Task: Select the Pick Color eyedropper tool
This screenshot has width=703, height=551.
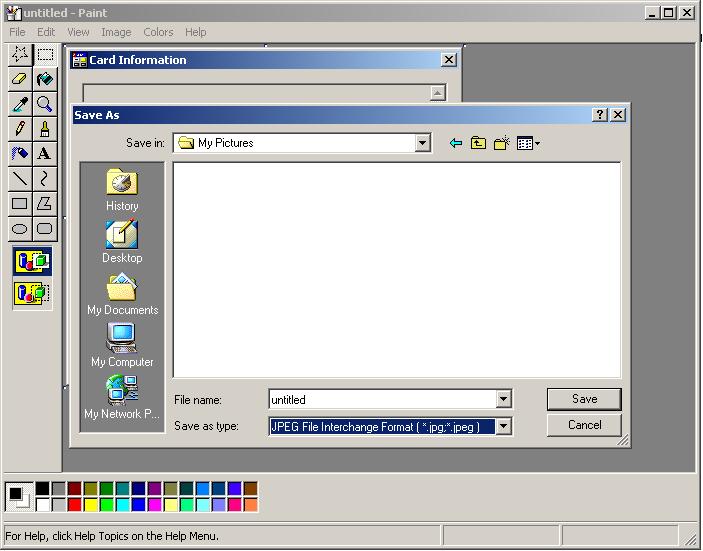Action: pos(20,104)
